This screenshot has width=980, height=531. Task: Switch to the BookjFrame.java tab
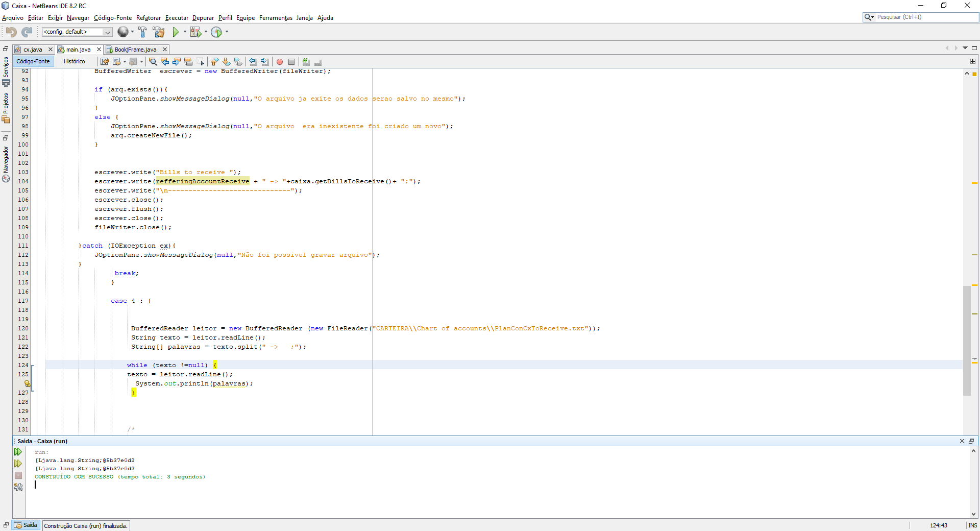tap(135, 50)
